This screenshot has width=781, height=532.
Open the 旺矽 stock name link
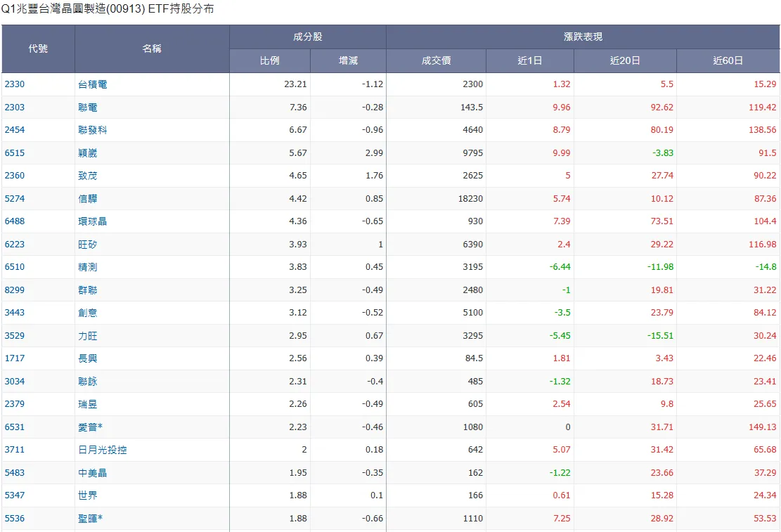click(88, 244)
